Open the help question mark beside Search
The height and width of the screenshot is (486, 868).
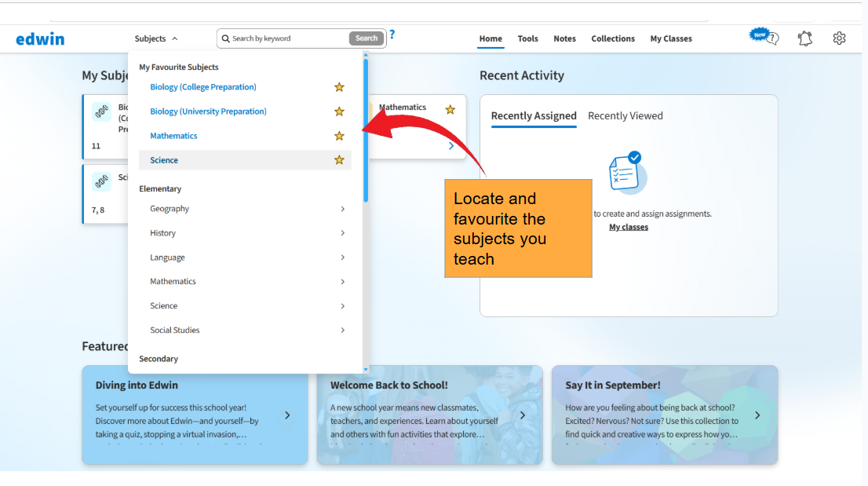click(x=392, y=35)
